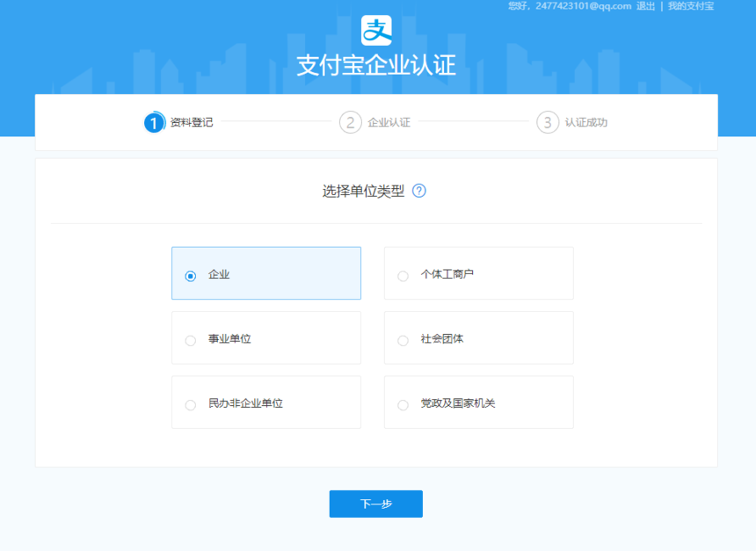Open the 我的支付宝 link
756x551 pixels.
[691, 6]
